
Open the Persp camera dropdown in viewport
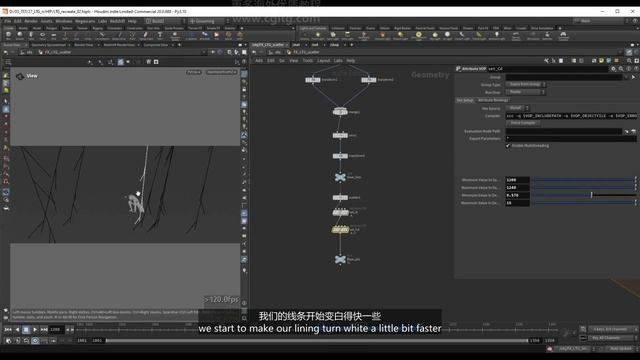(194, 72)
